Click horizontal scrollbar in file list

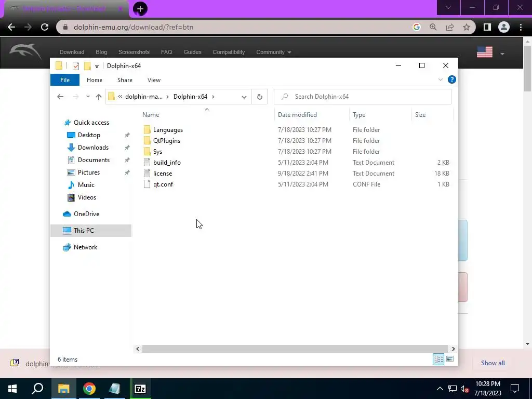[295, 349]
